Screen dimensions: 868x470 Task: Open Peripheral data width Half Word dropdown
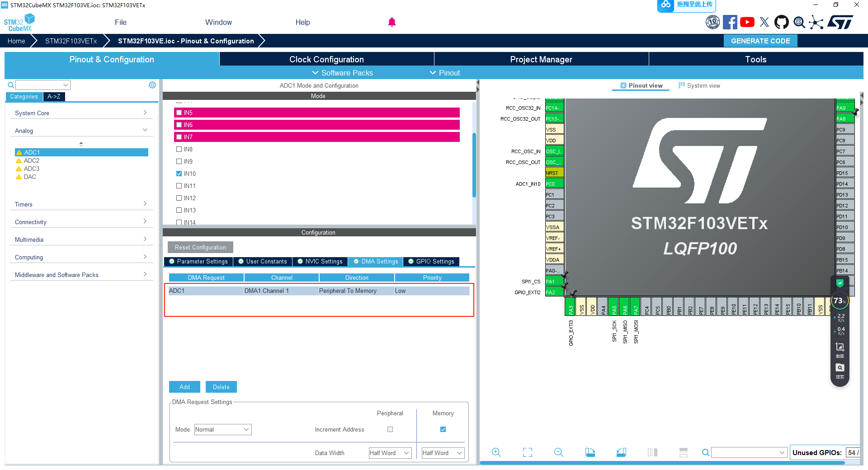390,453
